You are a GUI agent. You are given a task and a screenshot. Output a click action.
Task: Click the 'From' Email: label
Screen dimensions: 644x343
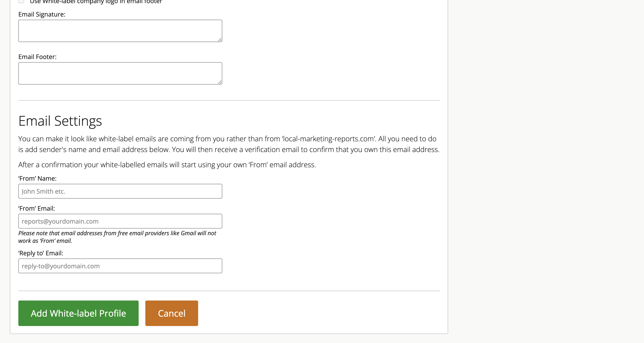click(x=36, y=208)
